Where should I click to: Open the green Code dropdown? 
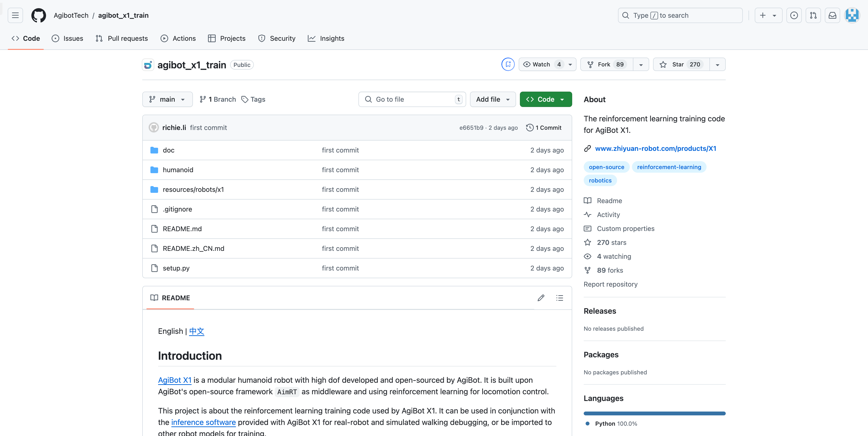click(546, 99)
